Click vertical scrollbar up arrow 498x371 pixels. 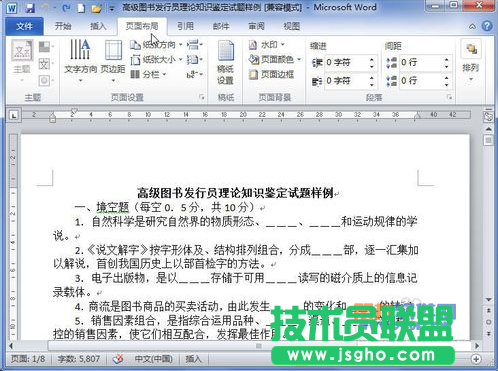click(488, 129)
